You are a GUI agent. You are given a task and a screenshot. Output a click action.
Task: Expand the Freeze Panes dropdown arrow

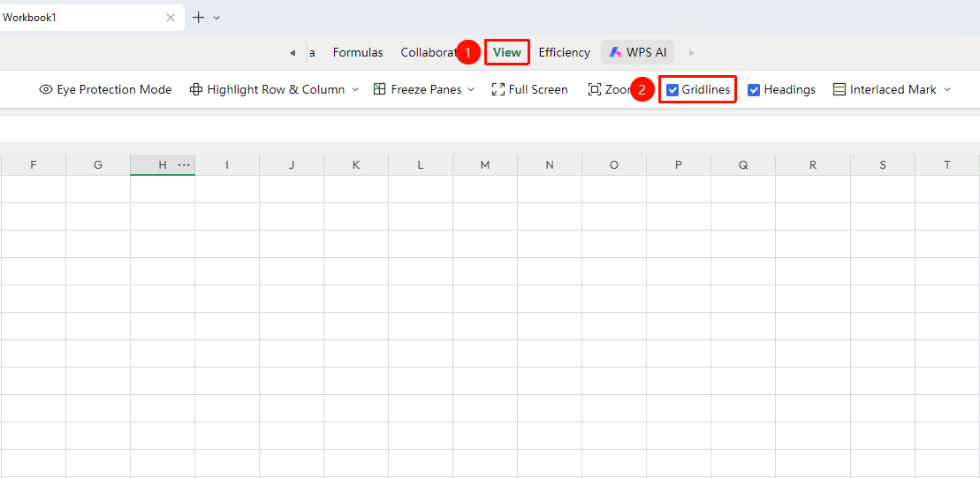(x=471, y=89)
